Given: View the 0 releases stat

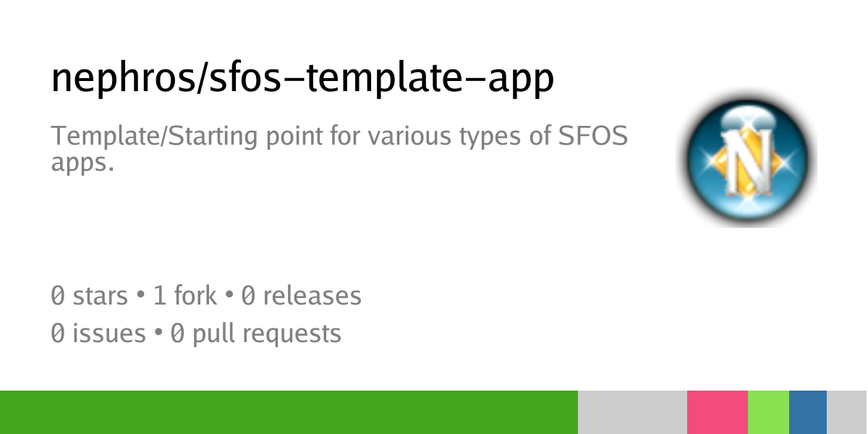Looking at the screenshot, I should pyautogui.click(x=301, y=295).
